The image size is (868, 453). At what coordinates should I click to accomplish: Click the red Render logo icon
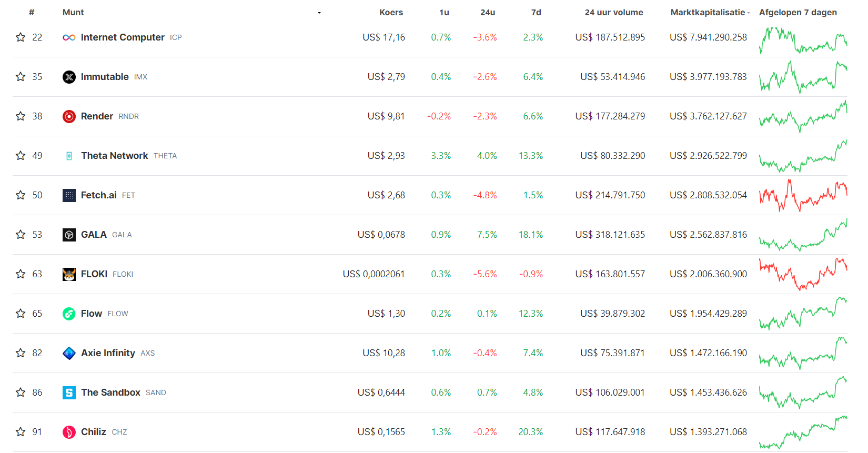[x=69, y=116]
